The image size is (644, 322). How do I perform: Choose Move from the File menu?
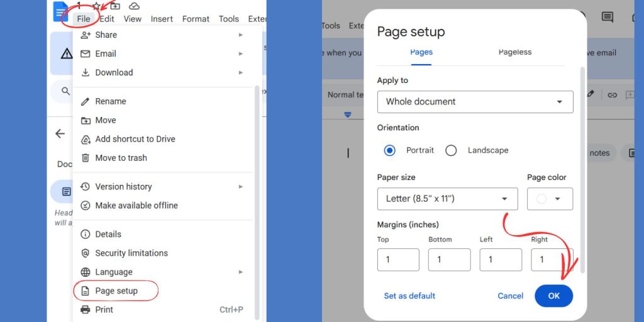click(164, 120)
